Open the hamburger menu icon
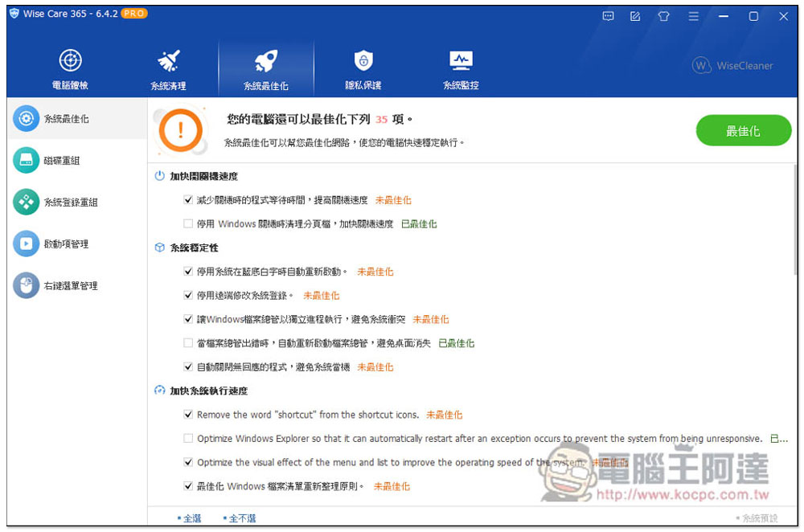Screen dimensions: 804x532 tap(693, 16)
